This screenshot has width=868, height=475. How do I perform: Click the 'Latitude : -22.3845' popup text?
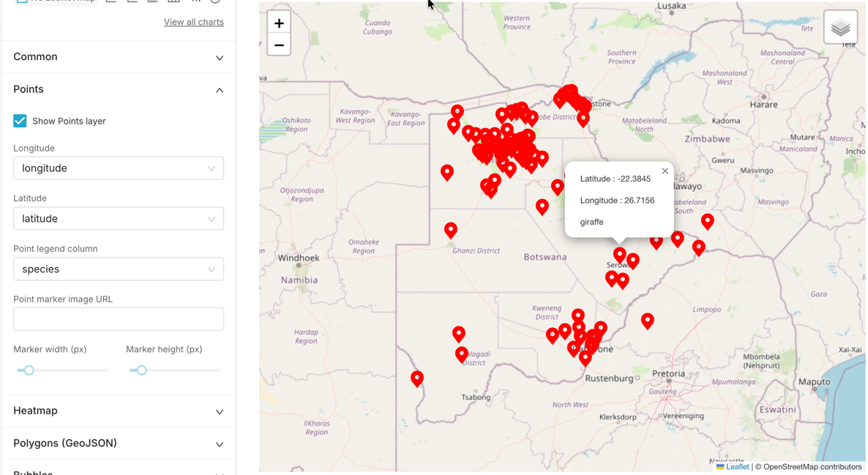pyautogui.click(x=615, y=179)
